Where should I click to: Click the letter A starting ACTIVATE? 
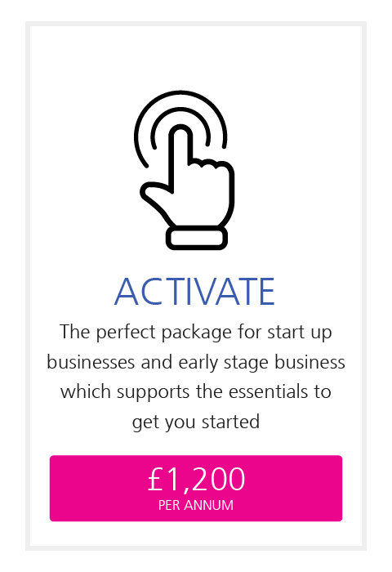[126, 292]
